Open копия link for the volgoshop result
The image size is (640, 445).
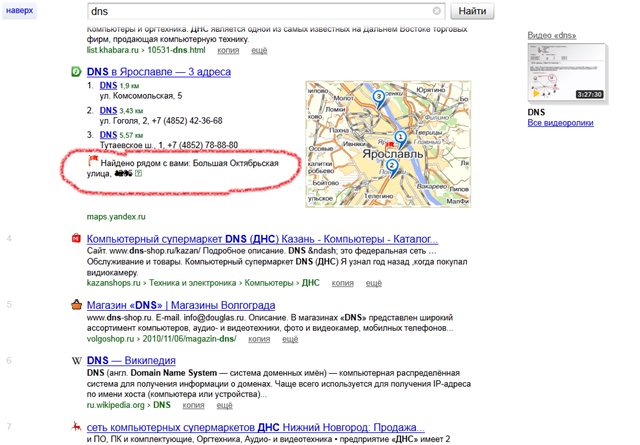(x=259, y=339)
